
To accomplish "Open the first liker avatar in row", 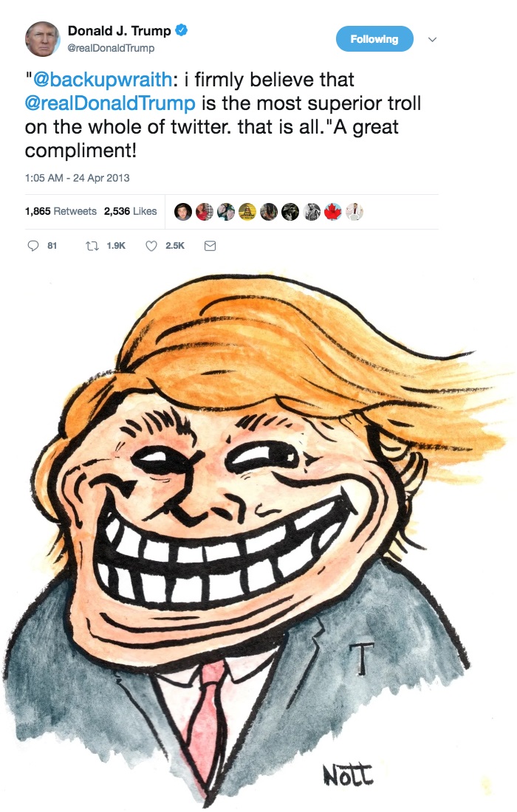I will pos(183,212).
